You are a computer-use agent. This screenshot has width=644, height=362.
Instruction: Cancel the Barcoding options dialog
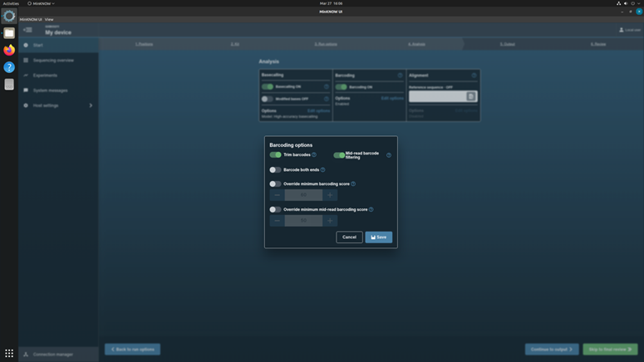349,237
